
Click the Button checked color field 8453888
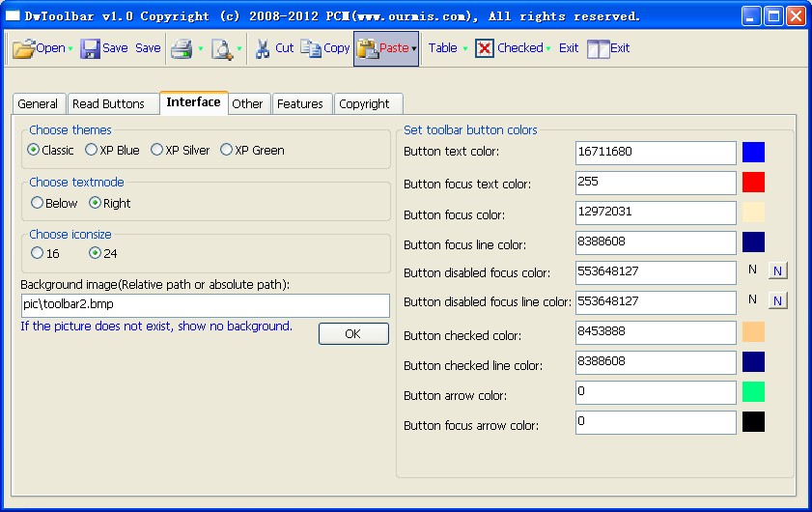656,332
